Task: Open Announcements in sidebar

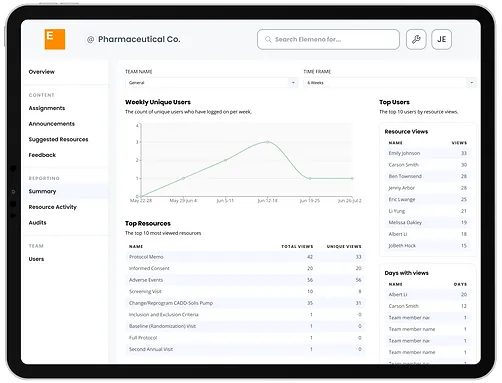Action: coord(52,124)
